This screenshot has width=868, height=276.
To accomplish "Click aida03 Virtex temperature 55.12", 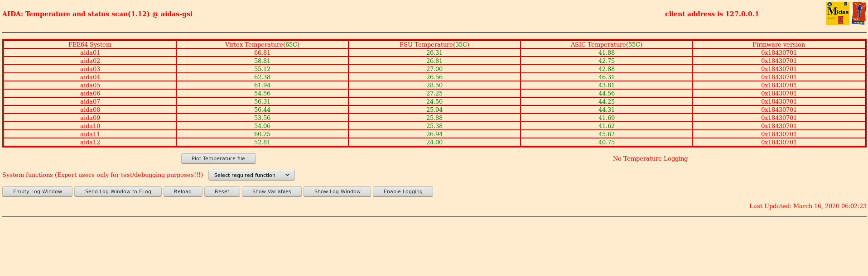I will pos(262,69).
